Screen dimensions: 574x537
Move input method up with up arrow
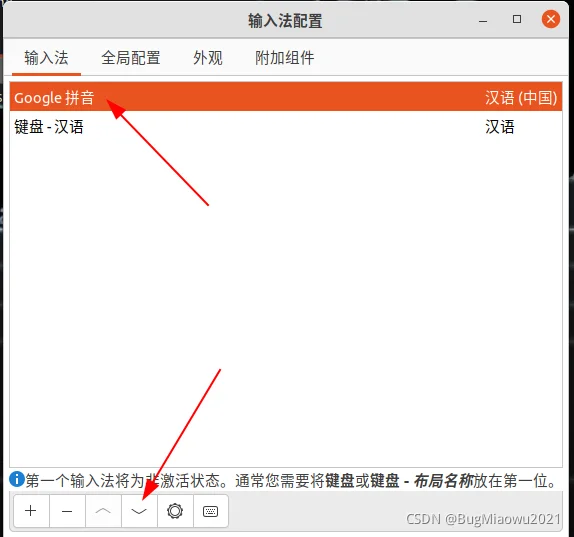pyautogui.click(x=103, y=511)
